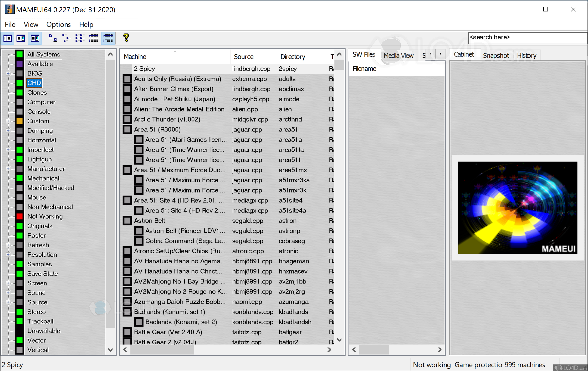Image resolution: width=588 pixels, height=371 pixels.
Task: Select the Not Working folder
Action: click(x=45, y=217)
